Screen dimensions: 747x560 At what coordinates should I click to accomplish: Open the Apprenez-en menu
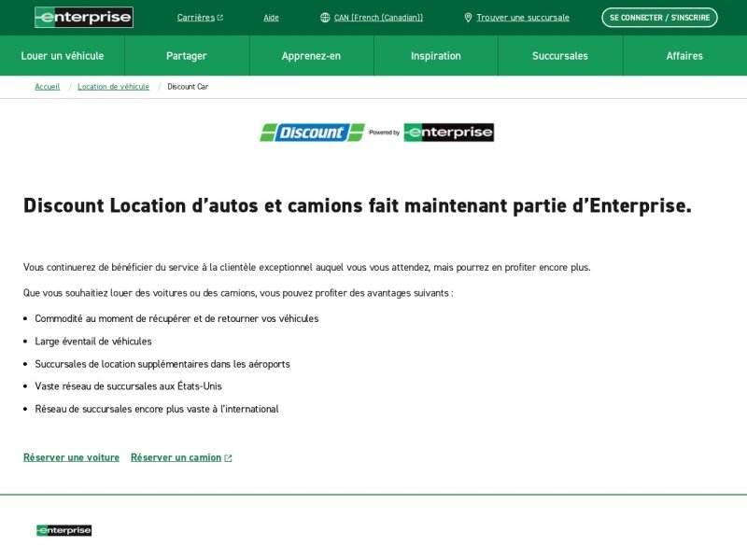coord(311,56)
